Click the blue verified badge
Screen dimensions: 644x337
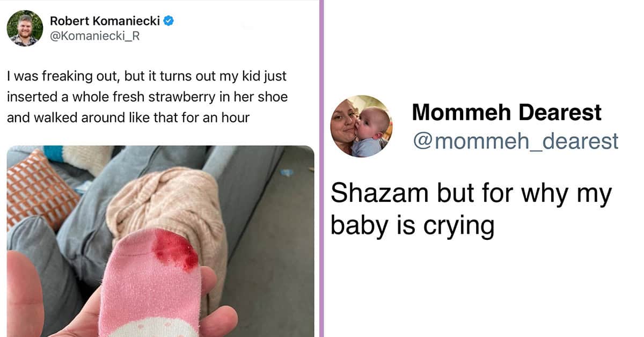coord(168,21)
